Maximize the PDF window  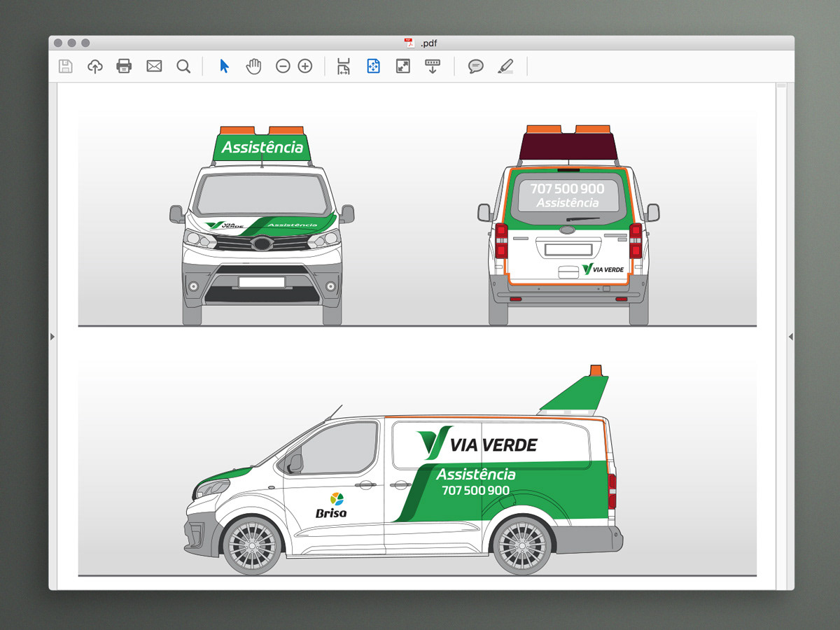[85, 43]
